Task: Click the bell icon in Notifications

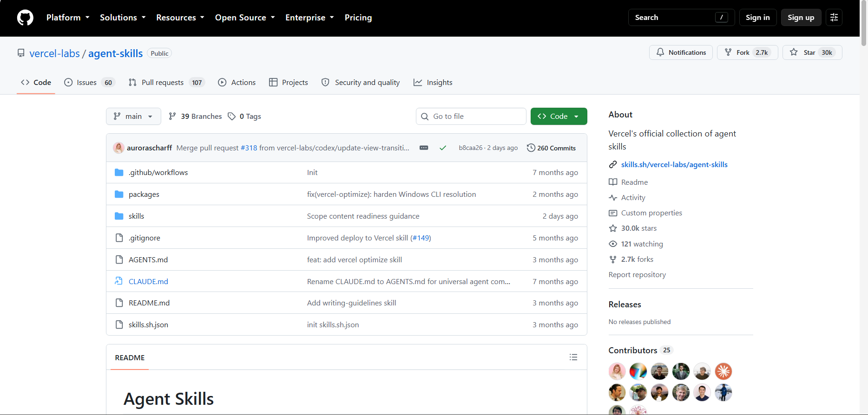Action: click(660, 52)
